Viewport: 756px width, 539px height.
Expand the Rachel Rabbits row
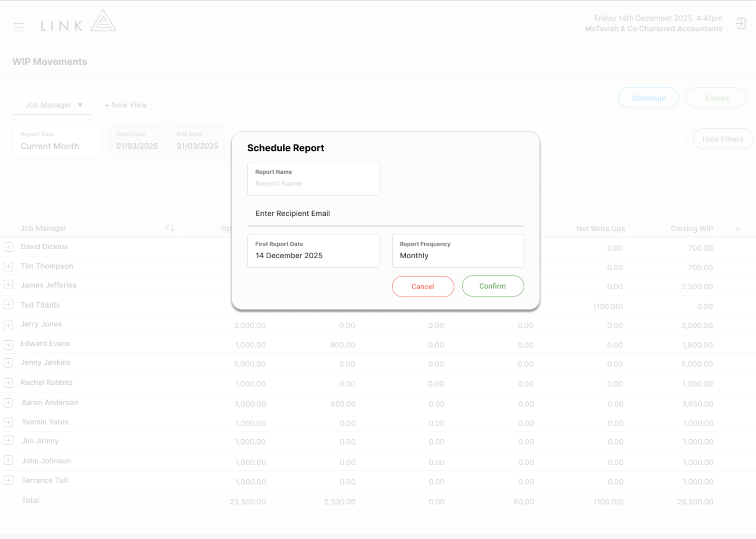8,383
